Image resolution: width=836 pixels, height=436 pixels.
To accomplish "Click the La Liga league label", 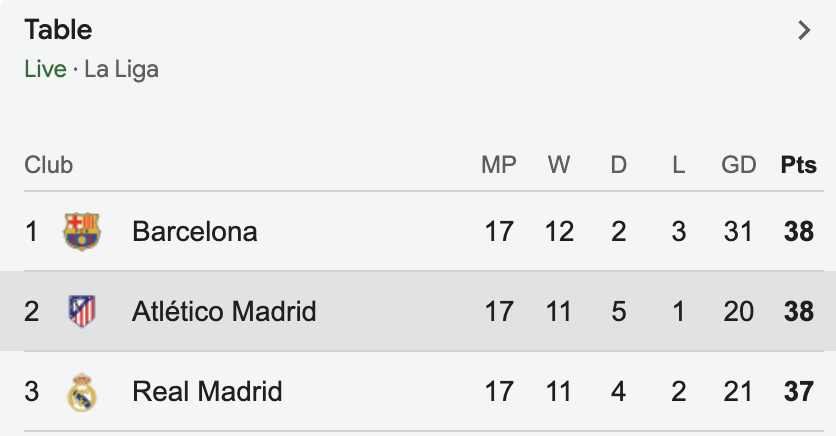I will point(122,69).
